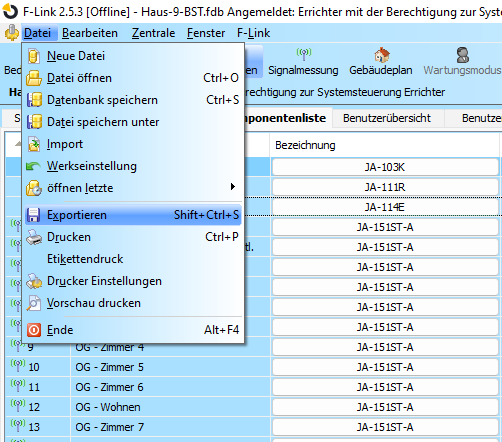The height and width of the screenshot is (442, 502).
Task: Click Alt+F4 shortcut beside Ende
Action: (x=222, y=330)
